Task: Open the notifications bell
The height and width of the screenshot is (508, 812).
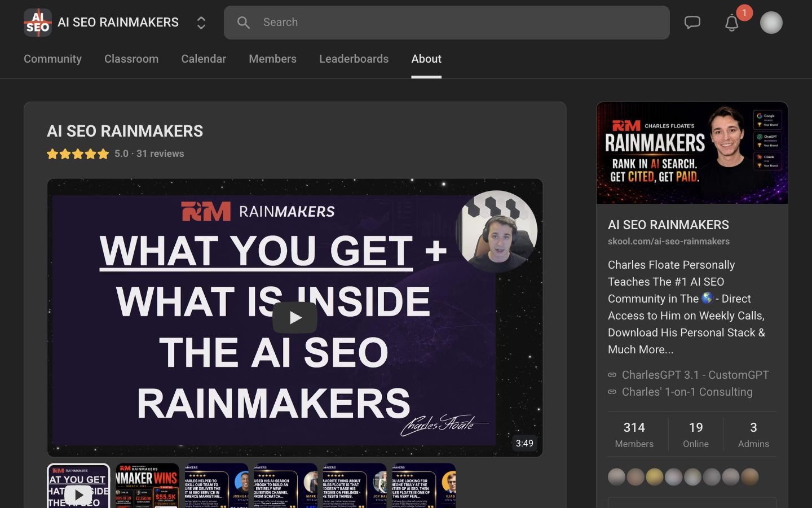Action: 732,23
